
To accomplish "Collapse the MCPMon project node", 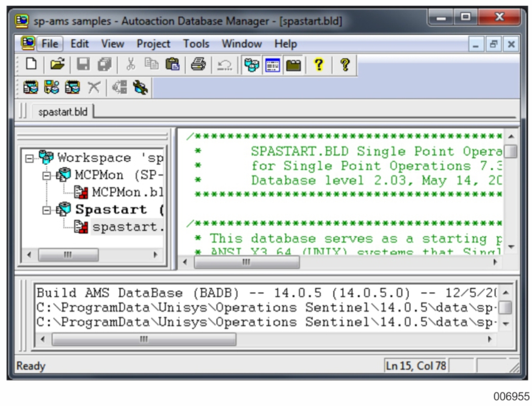I will (48, 175).
